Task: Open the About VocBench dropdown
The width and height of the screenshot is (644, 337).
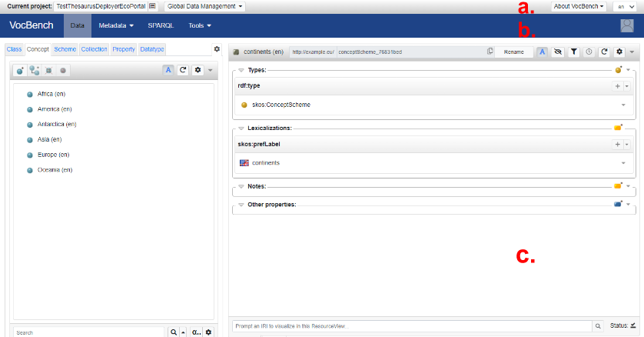Action: coord(578,6)
